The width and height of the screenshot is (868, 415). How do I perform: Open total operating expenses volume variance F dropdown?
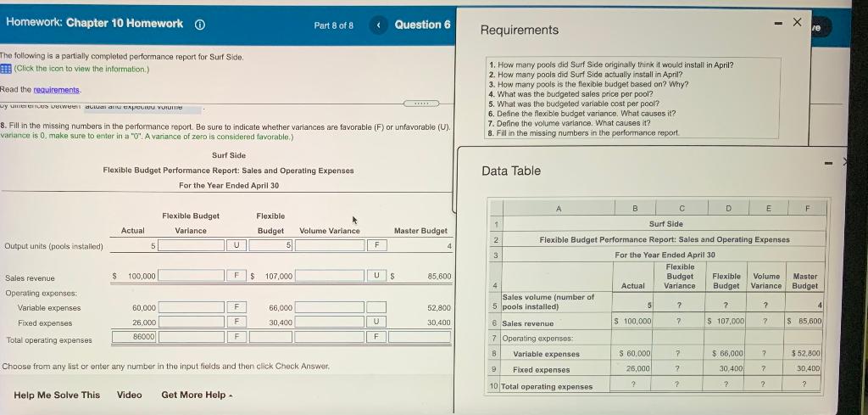click(376, 336)
